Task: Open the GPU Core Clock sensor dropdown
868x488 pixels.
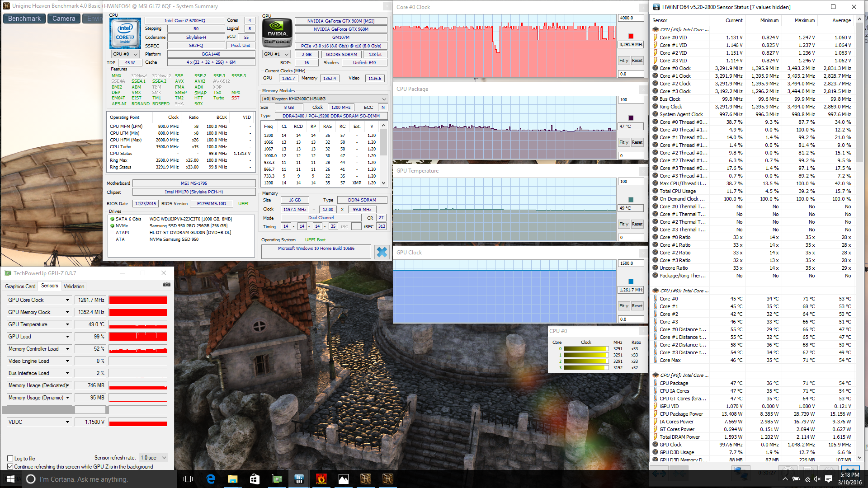Action: tap(67, 300)
